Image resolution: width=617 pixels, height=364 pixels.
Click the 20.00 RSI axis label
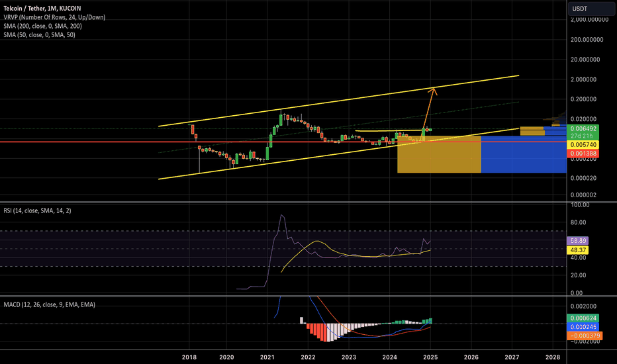point(579,275)
